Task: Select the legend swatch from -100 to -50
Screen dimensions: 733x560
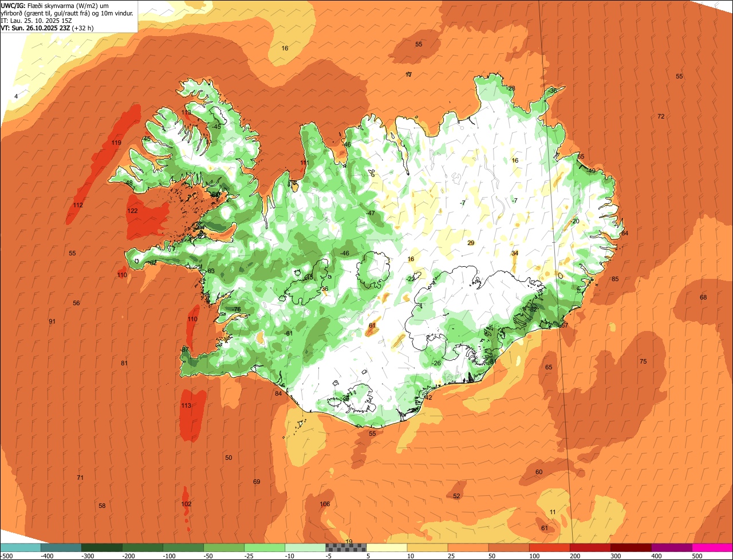Action: click(x=183, y=547)
